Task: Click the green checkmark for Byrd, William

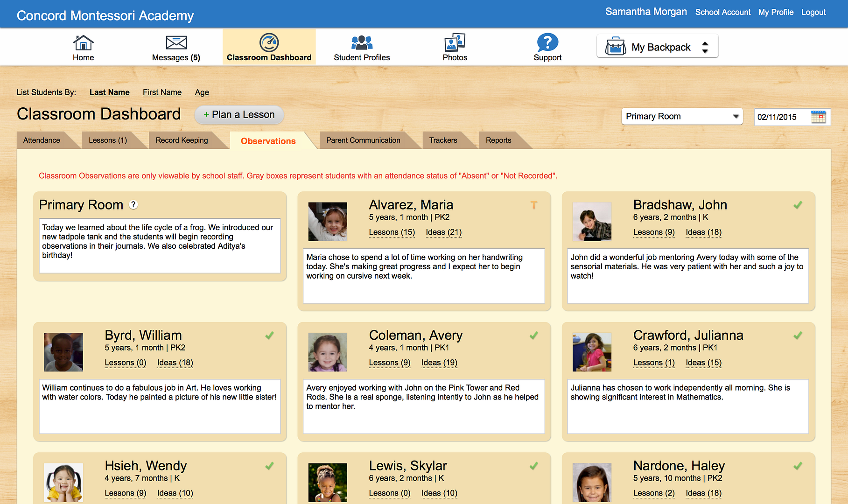Action: click(269, 335)
